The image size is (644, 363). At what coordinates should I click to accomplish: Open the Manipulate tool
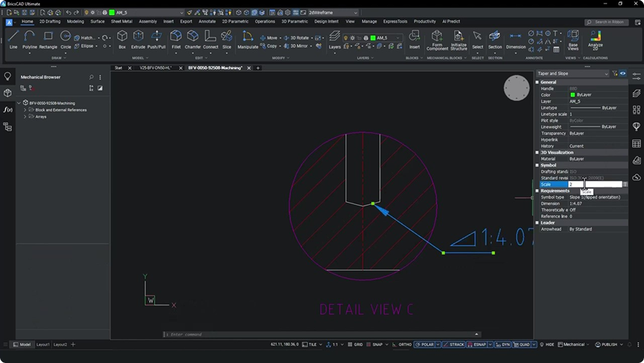247,39
